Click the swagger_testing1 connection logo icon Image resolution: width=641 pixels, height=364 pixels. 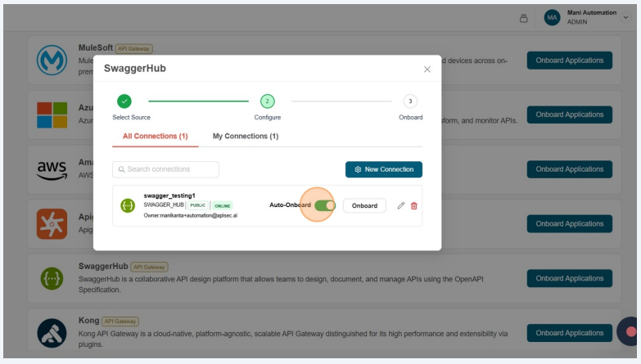pos(128,205)
